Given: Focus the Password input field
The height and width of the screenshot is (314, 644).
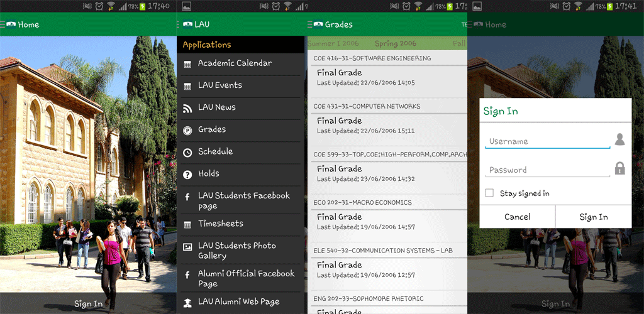Looking at the screenshot, I should pyautogui.click(x=548, y=170).
